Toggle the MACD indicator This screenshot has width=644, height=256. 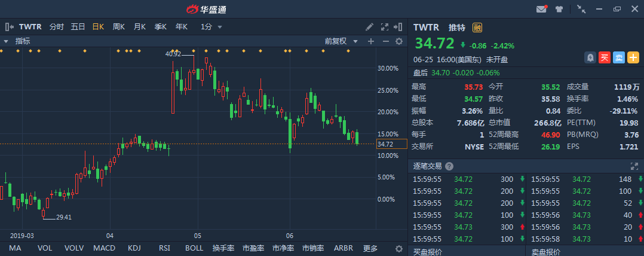103,248
